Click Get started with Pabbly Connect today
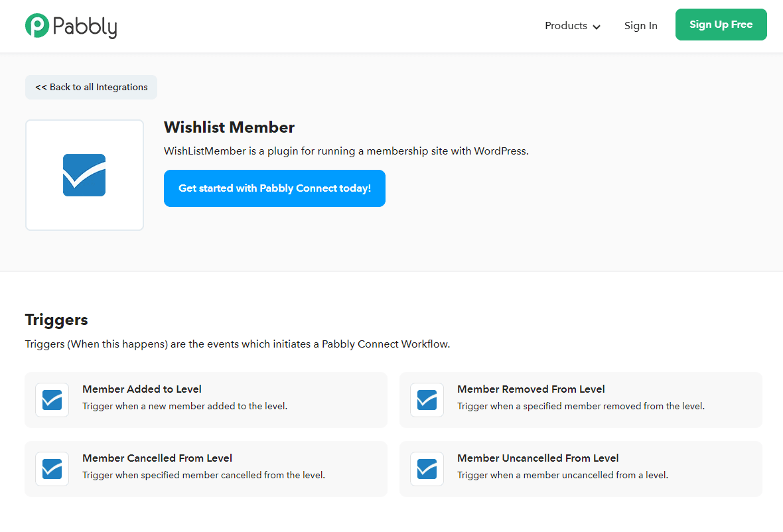This screenshot has width=783, height=532. [275, 188]
